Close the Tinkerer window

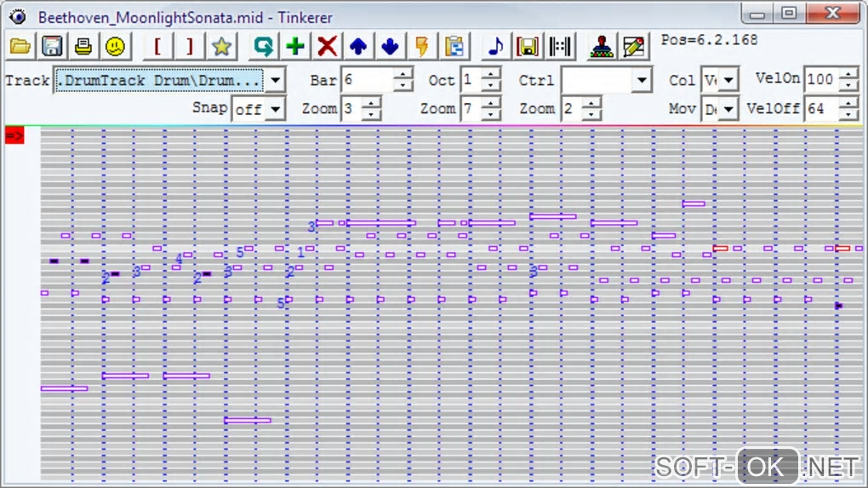click(832, 14)
